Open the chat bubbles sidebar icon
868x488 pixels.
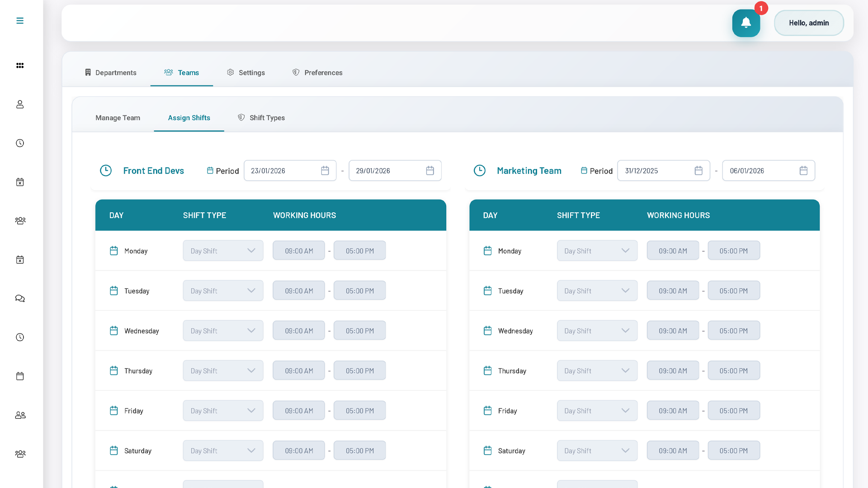point(20,299)
